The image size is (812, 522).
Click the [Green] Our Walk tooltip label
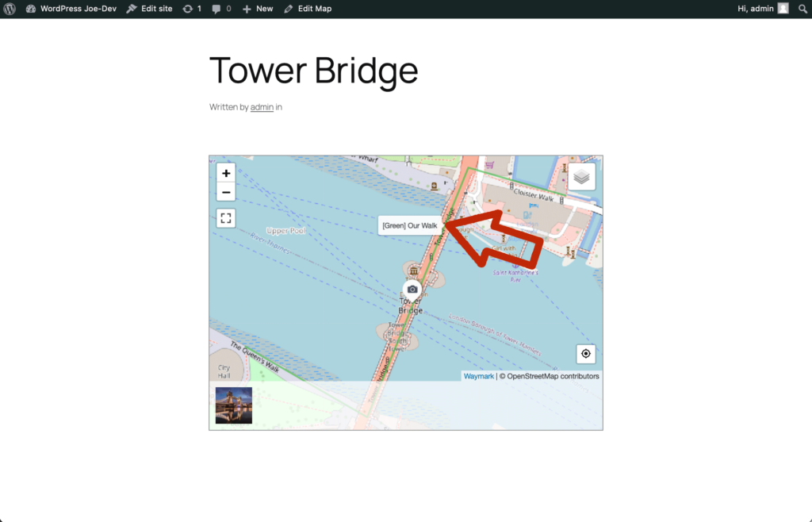pyautogui.click(x=409, y=226)
